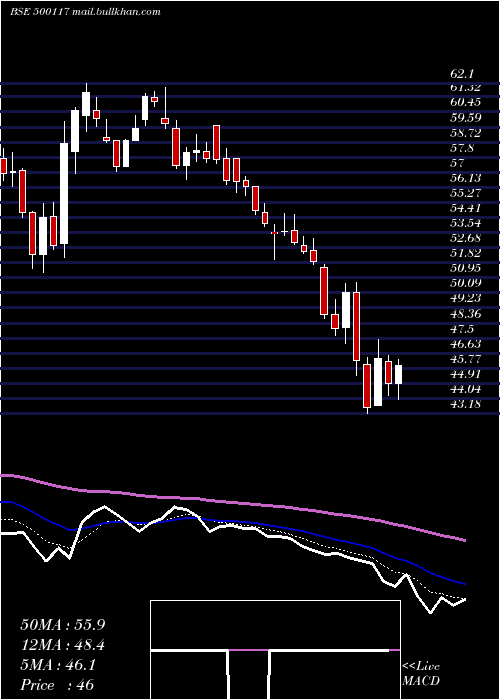Click the 12MA : 48.4 readout
The width and height of the screenshot is (500, 700).
point(62,645)
